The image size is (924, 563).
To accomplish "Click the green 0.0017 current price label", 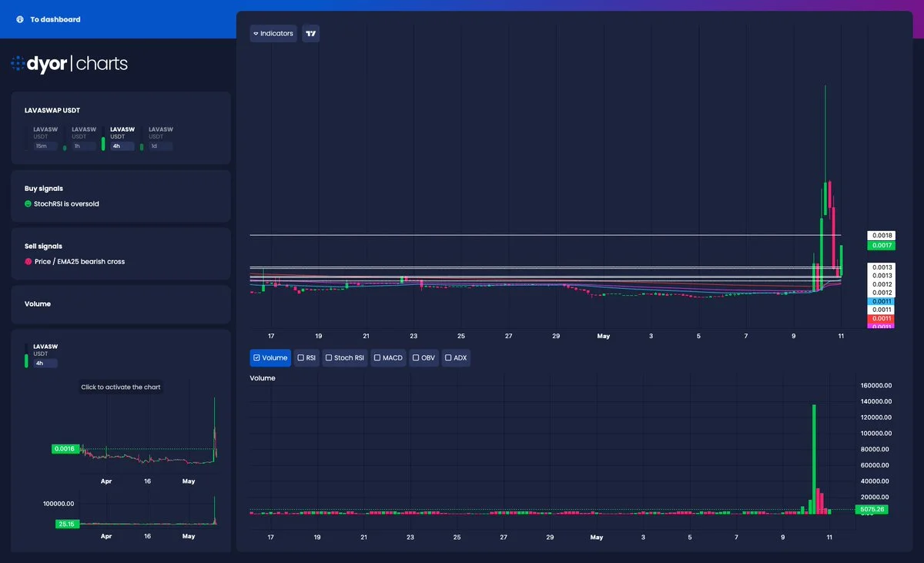I will pos(882,246).
